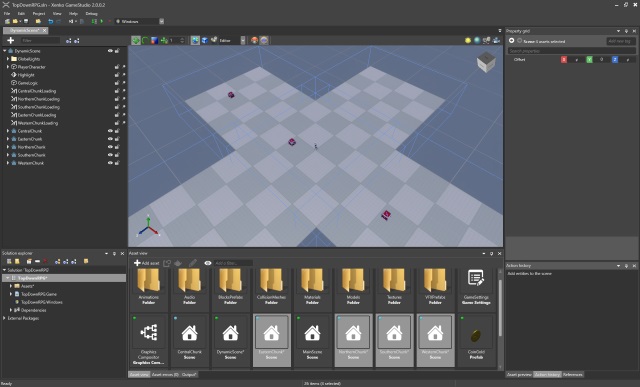Image resolution: width=640 pixels, height=387 pixels.
Task: Click the edit pencil icon in Asset view
Action: coord(192,263)
